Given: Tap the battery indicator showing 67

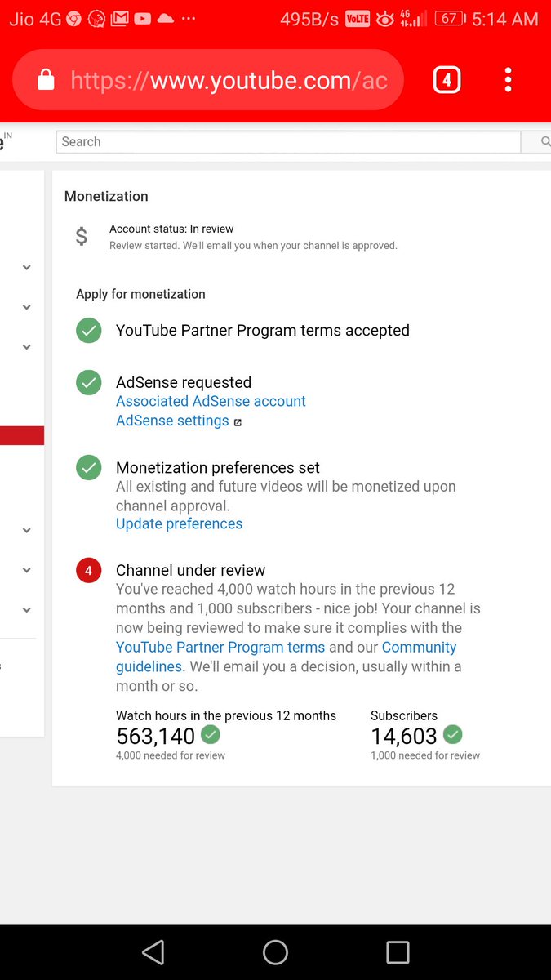Looking at the screenshot, I should point(450,18).
